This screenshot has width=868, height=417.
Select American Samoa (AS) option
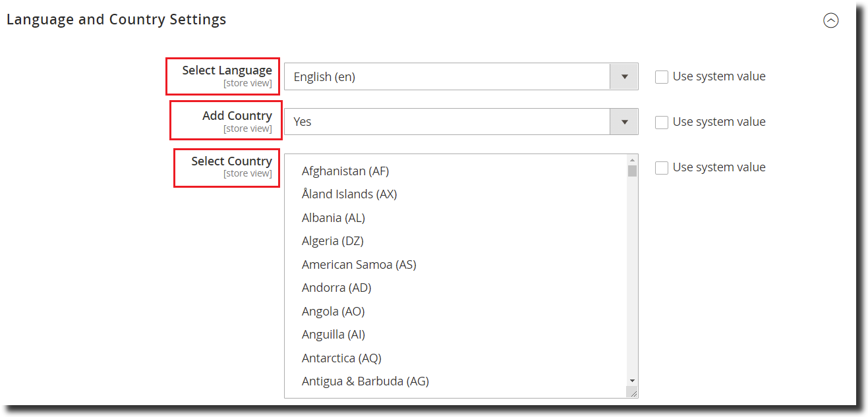[x=359, y=265]
